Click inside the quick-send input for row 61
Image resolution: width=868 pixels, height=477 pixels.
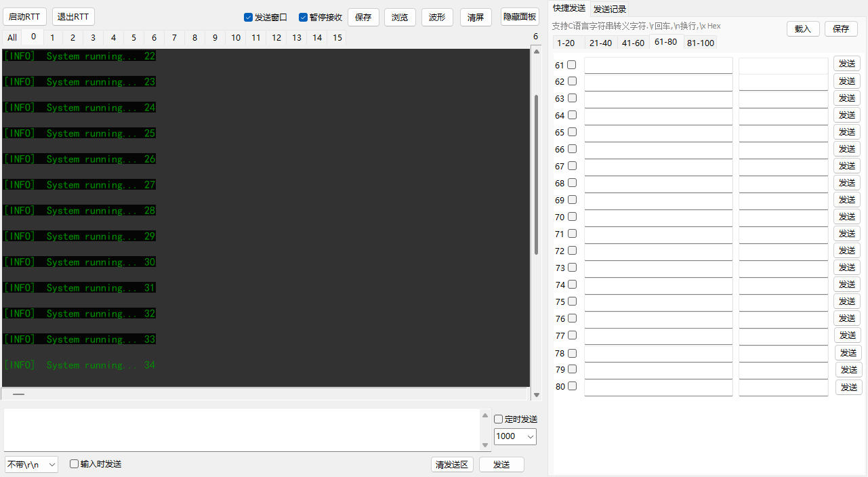click(658, 65)
